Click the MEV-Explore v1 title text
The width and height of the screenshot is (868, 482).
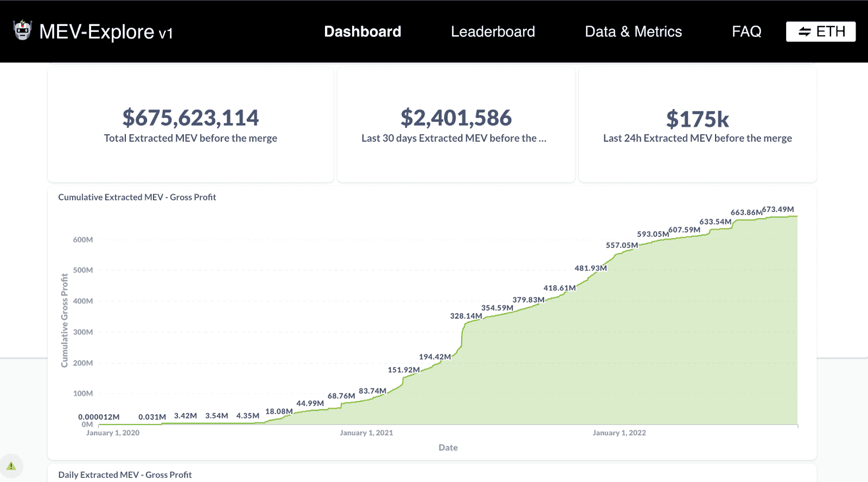(106, 32)
